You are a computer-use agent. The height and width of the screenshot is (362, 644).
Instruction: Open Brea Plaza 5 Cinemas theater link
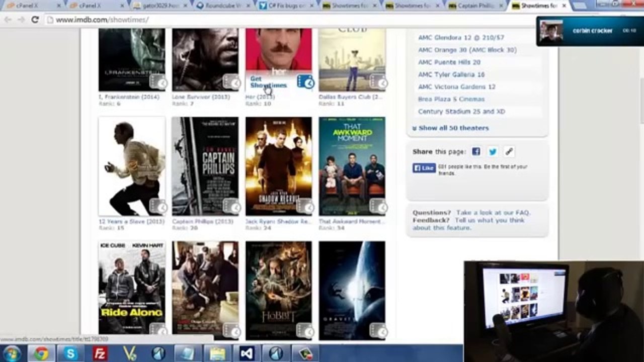point(451,99)
